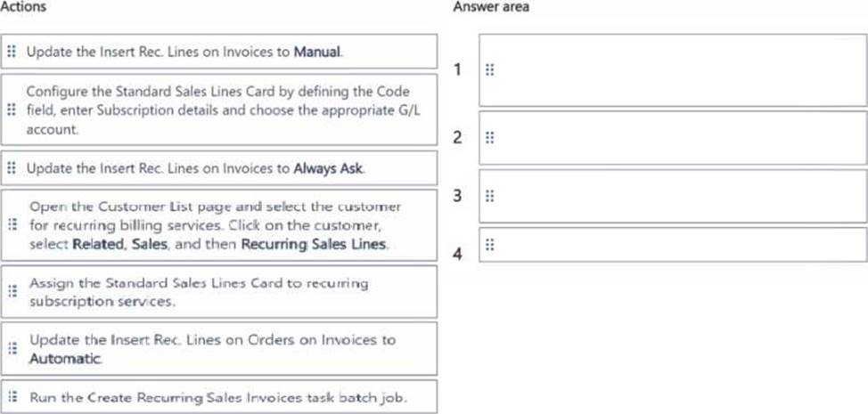Viewport: 868px width, 414px height.
Task: Click drag handle of Manual action
Action: [12, 52]
